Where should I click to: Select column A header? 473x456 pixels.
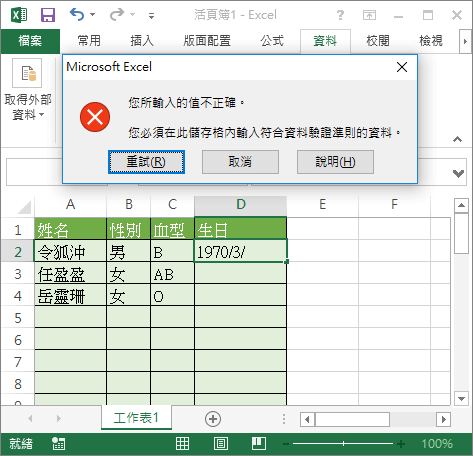pos(70,204)
